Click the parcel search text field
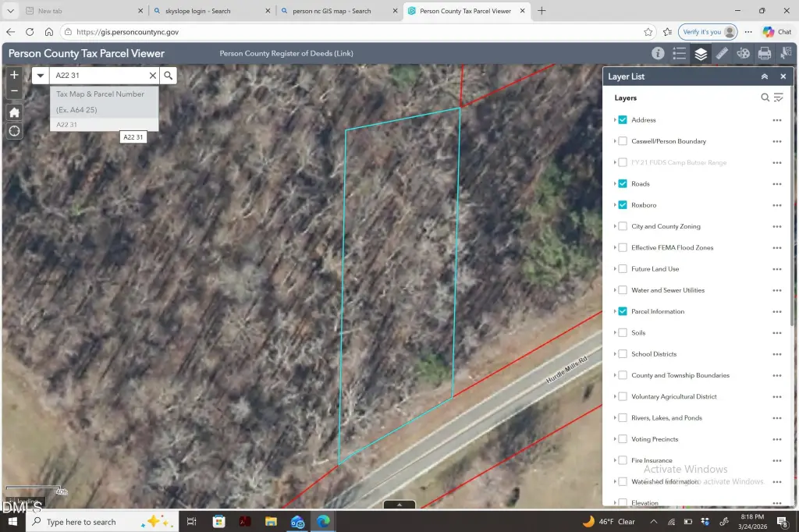The image size is (799, 532). pyautogui.click(x=99, y=76)
